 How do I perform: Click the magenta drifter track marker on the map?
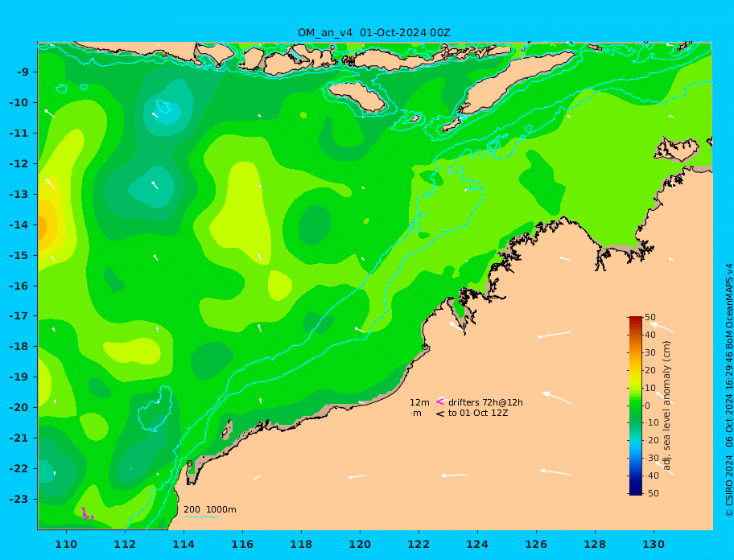(x=87, y=514)
